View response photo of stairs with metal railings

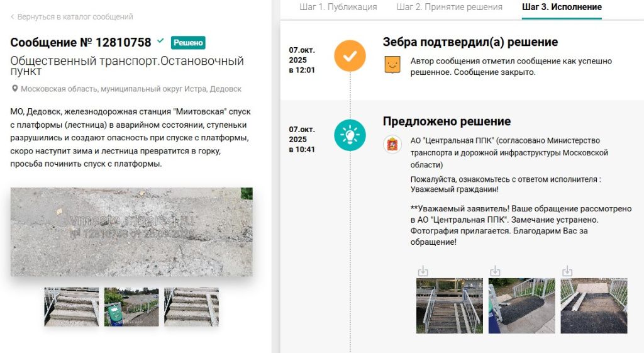click(449, 306)
